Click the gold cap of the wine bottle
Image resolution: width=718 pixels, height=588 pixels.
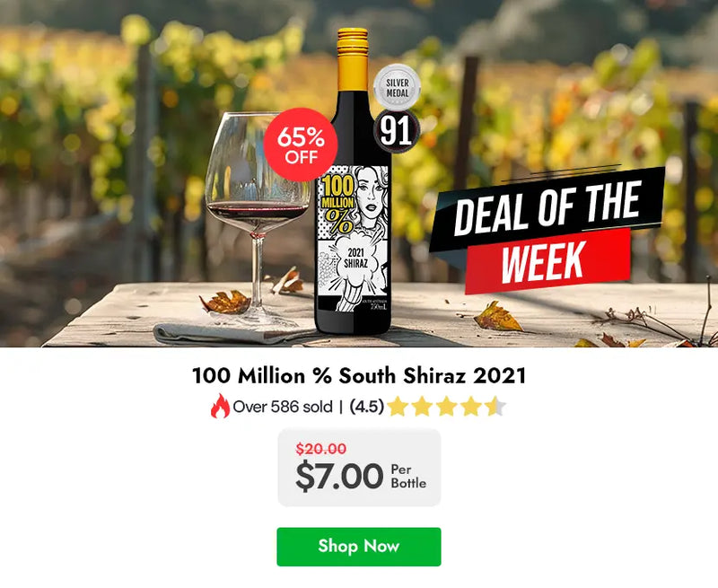353,47
